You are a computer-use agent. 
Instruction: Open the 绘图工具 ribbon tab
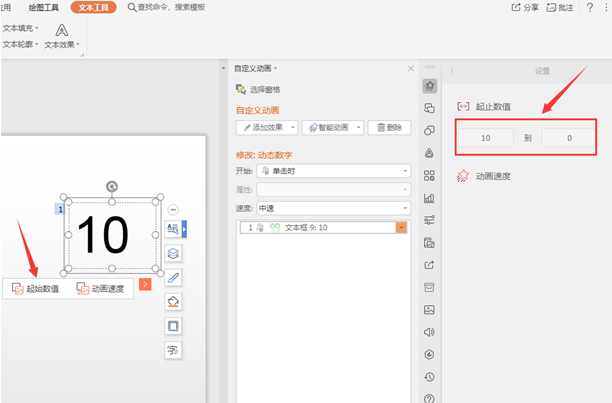coord(43,7)
